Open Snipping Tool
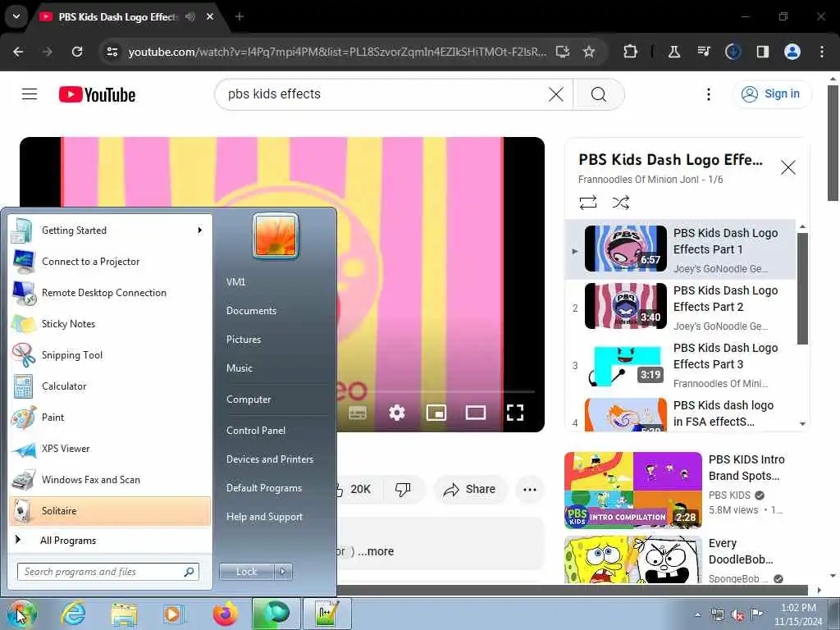Screen dimensions: 840x630 point(110,354)
